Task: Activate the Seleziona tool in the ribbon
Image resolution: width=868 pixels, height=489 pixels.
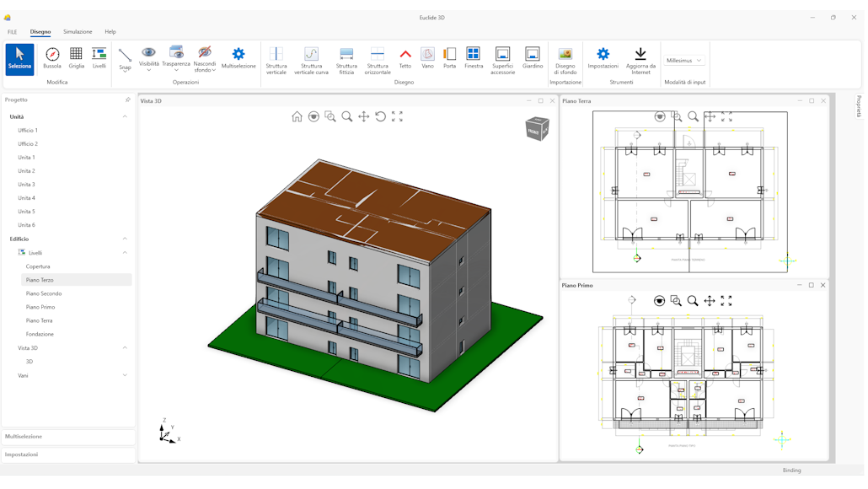Action: pyautogui.click(x=20, y=59)
